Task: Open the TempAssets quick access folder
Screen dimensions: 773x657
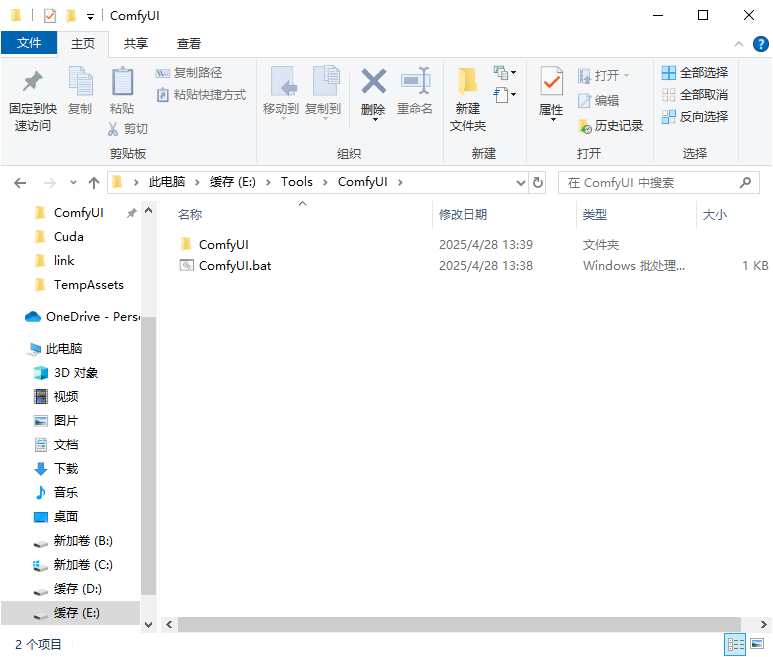Action: pyautogui.click(x=88, y=285)
